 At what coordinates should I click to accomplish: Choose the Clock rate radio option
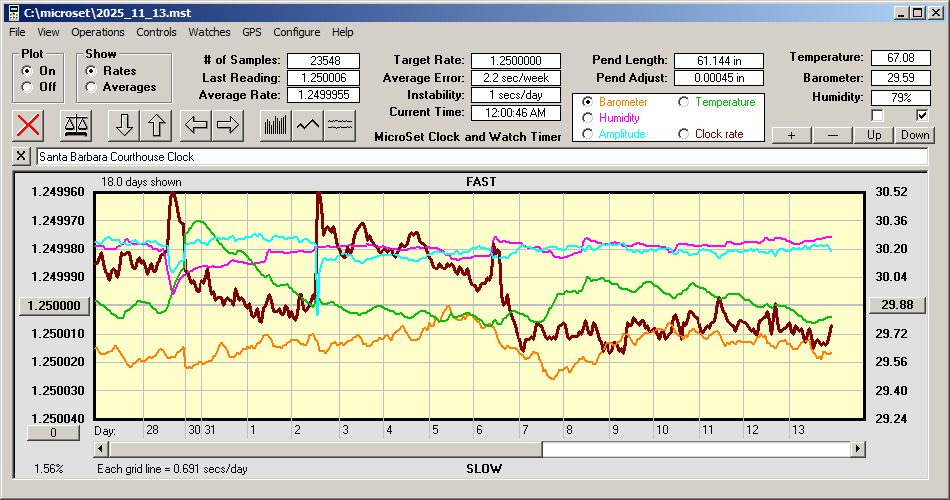pyautogui.click(x=684, y=134)
